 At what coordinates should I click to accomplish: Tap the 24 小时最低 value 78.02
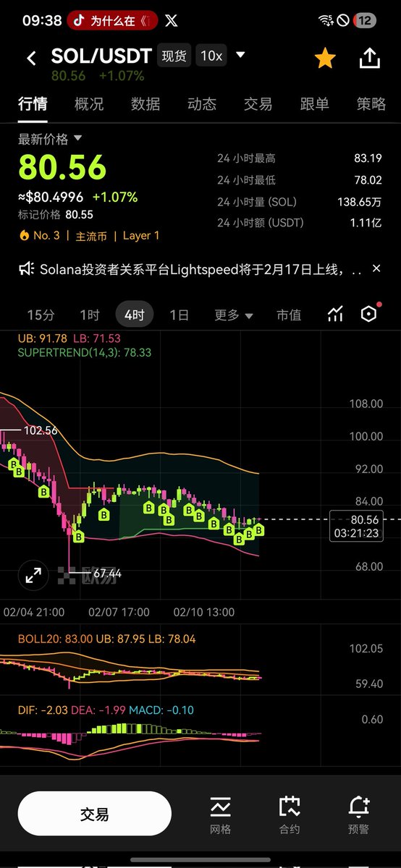point(368,179)
